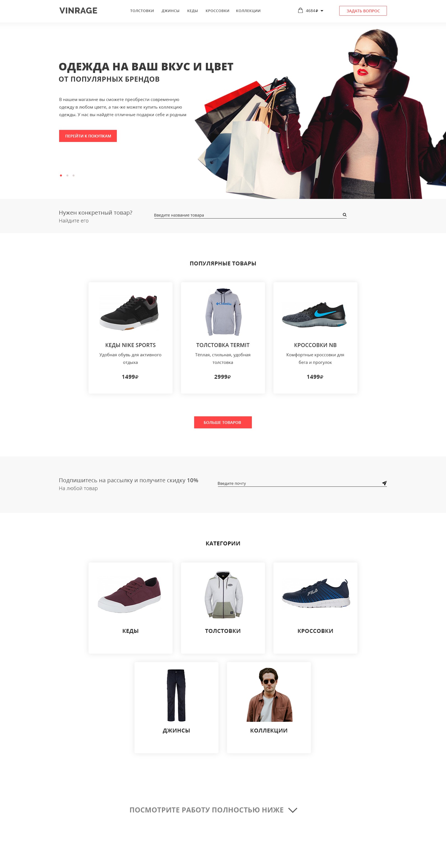Select the first red slider dot
Viewport: 446px width, 868px height.
click(61, 175)
